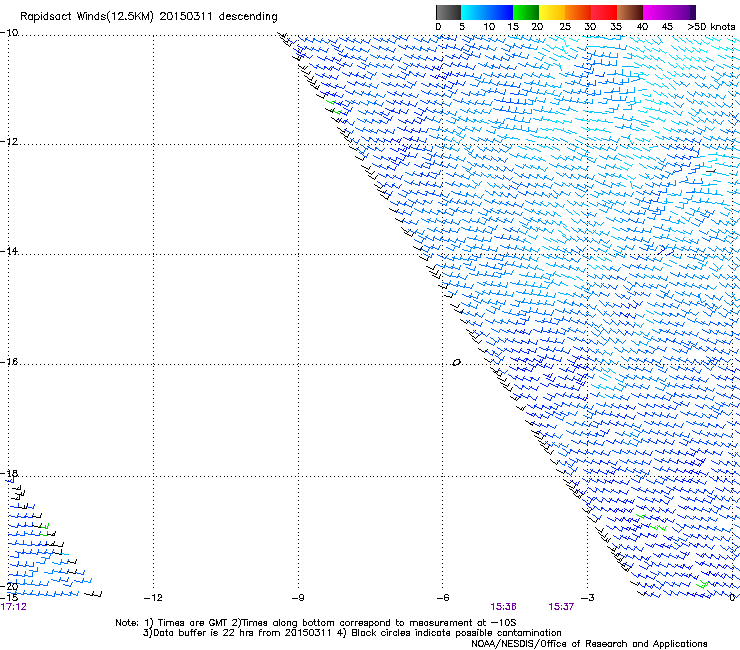
Task: Click the brown 35-40 knots legend color
Action: pyautogui.click(x=630, y=12)
